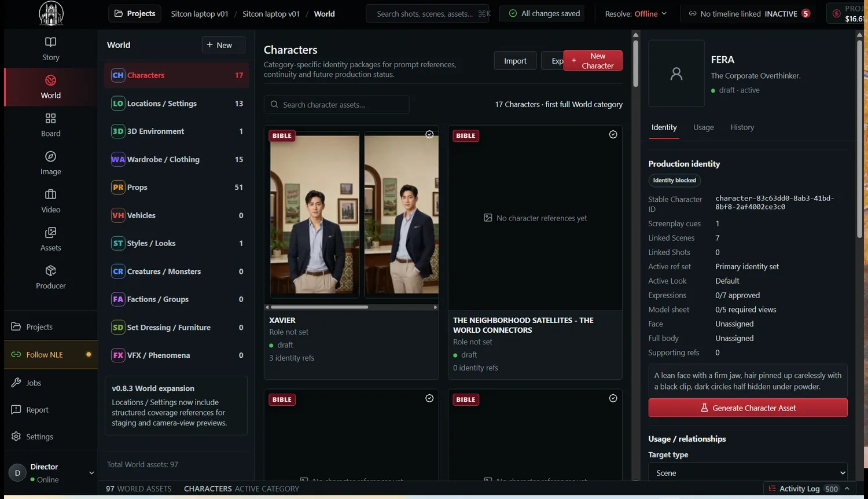Switch to the Identity tab

664,127
